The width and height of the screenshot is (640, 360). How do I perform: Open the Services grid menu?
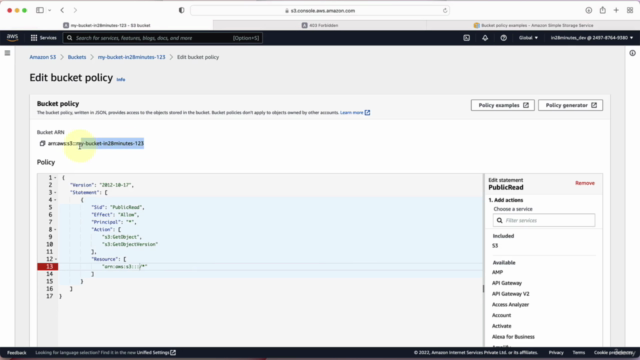(43, 38)
